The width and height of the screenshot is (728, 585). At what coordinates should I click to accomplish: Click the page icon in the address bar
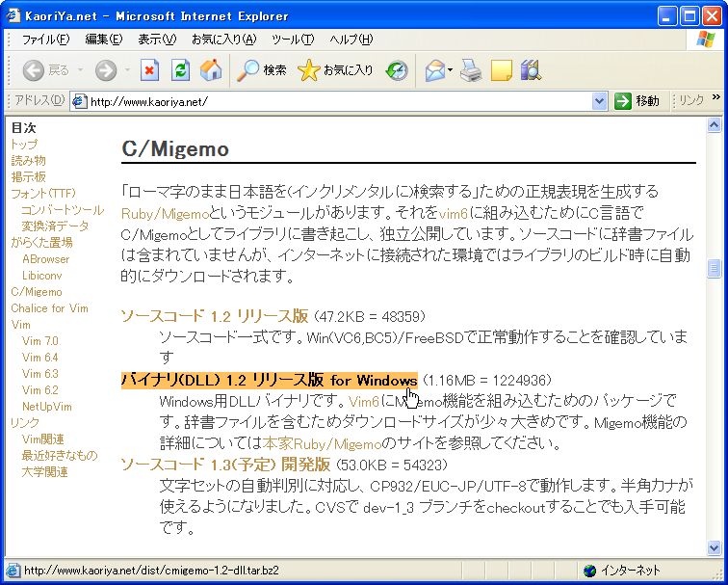[x=79, y=101]
